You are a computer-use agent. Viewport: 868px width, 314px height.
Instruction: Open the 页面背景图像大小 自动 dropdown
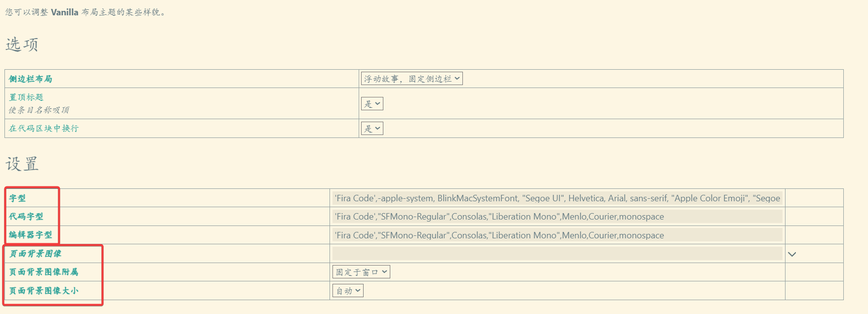click(x=348, y=291)
